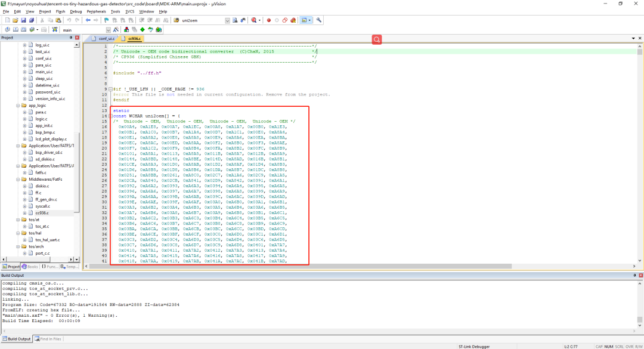Open the Pack Installer icon
The width and height of the screenshot is (644, 349).
tap(159, 30)
